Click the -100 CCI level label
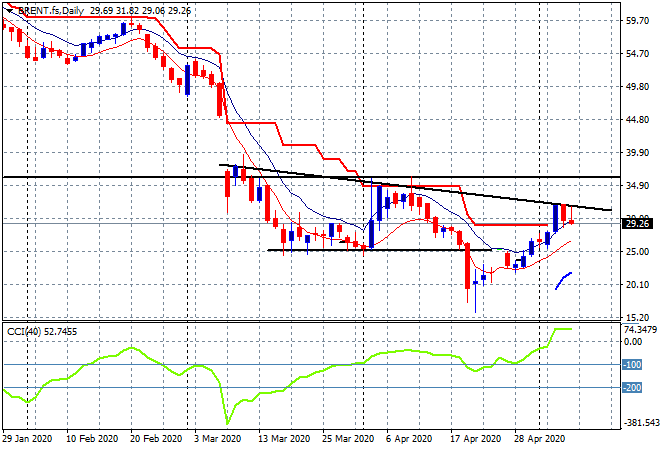 coord(632,365)
